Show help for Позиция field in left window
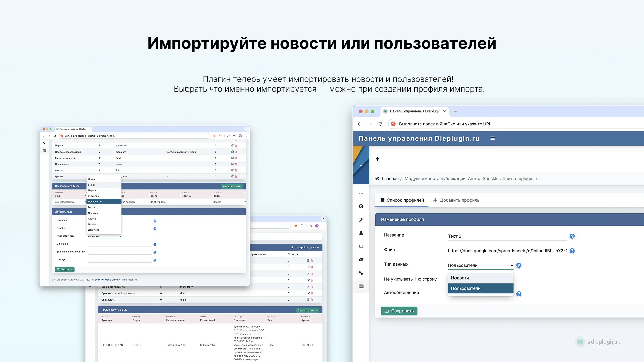Image resolution: width=644 pixels, height=362 pixels. pyautogui.click(x=155, y=260)
